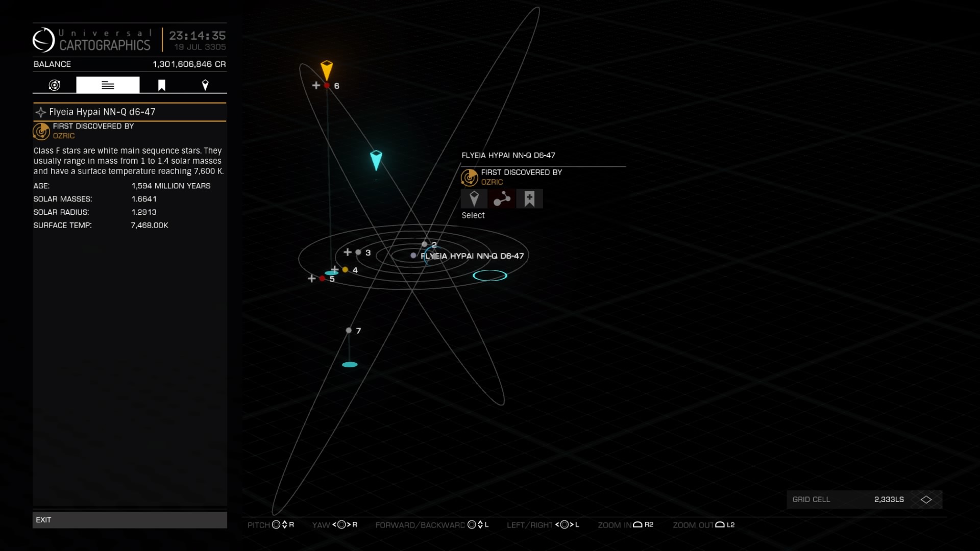Select planet 6 on the orrery
This screenshot has height=551, width=980.
tap(327, 86)
